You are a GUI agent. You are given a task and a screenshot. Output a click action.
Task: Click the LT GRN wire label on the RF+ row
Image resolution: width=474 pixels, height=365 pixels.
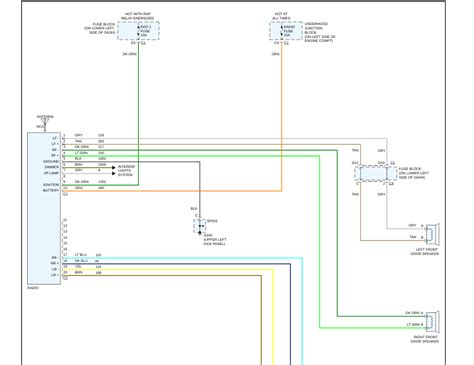click(x=81, y=153)
